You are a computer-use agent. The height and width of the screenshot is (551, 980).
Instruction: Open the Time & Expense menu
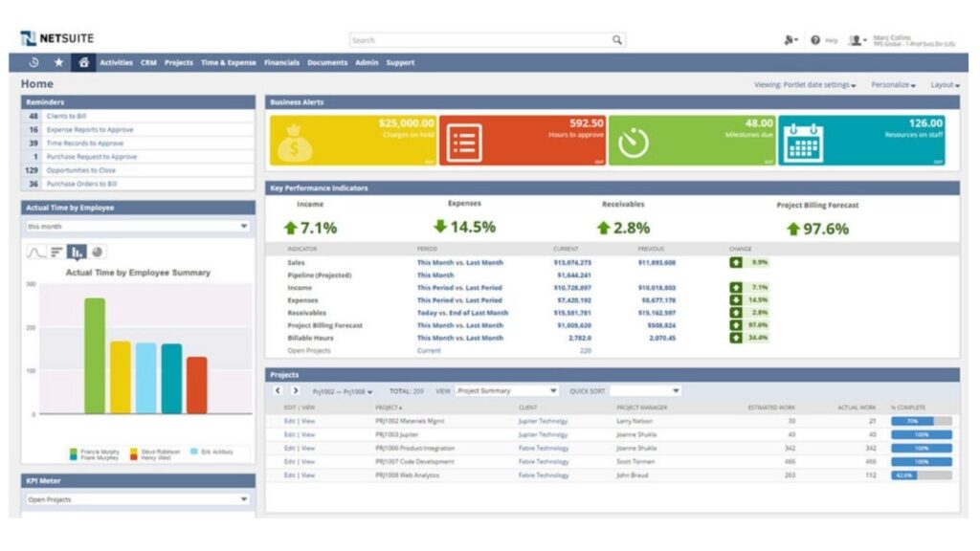(228, 62)
